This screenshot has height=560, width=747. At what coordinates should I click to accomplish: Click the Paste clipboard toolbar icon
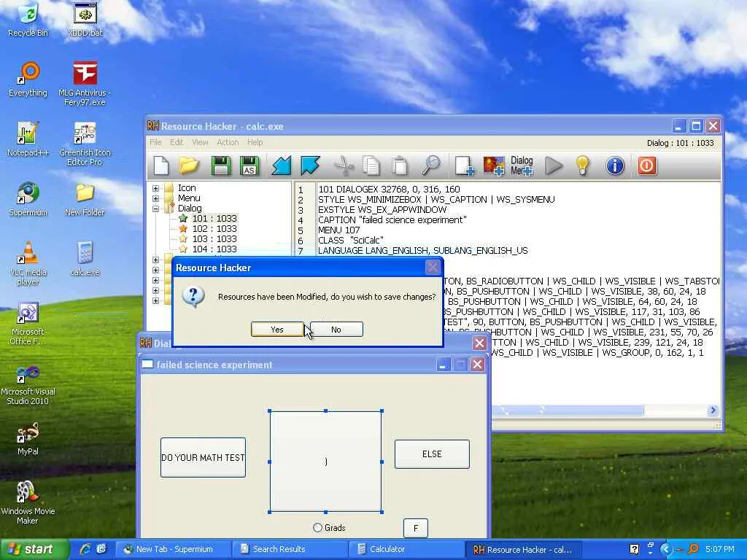(400, 166)
